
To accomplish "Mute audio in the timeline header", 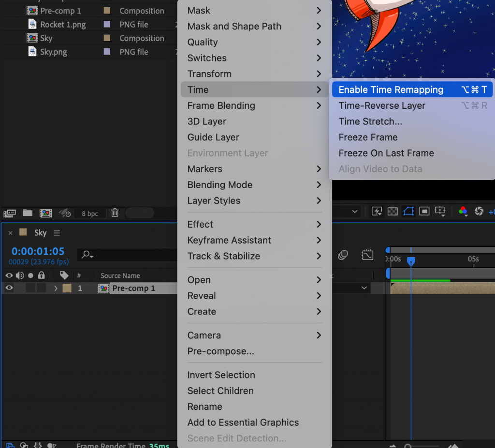I will click(x=20, y=275).
